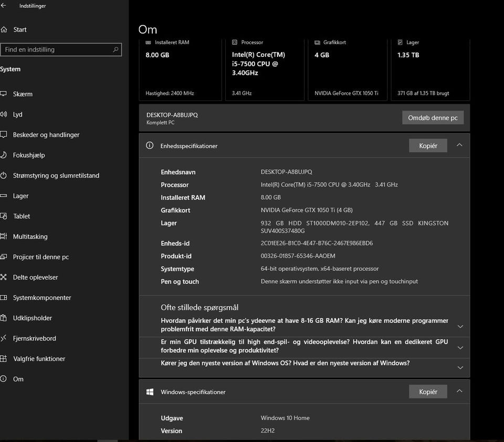Click the Lager card icon
The width and height of the screenshot is (504, 442).
tap(400, 42)
